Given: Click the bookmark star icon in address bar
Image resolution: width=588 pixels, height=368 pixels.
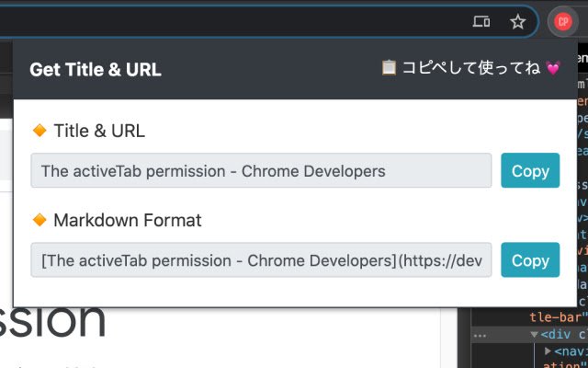Looking at the screenshot, I should pos(518,22).
